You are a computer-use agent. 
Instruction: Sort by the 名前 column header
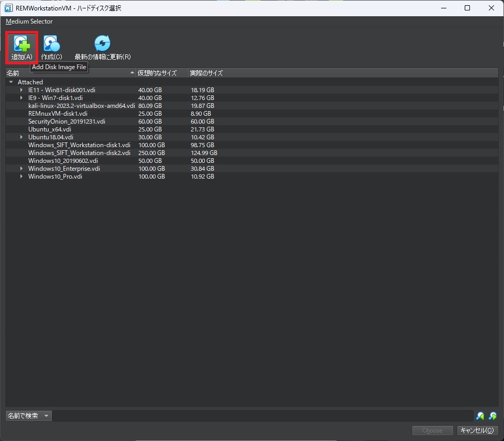pyautogui.click(x=70, y=73)
